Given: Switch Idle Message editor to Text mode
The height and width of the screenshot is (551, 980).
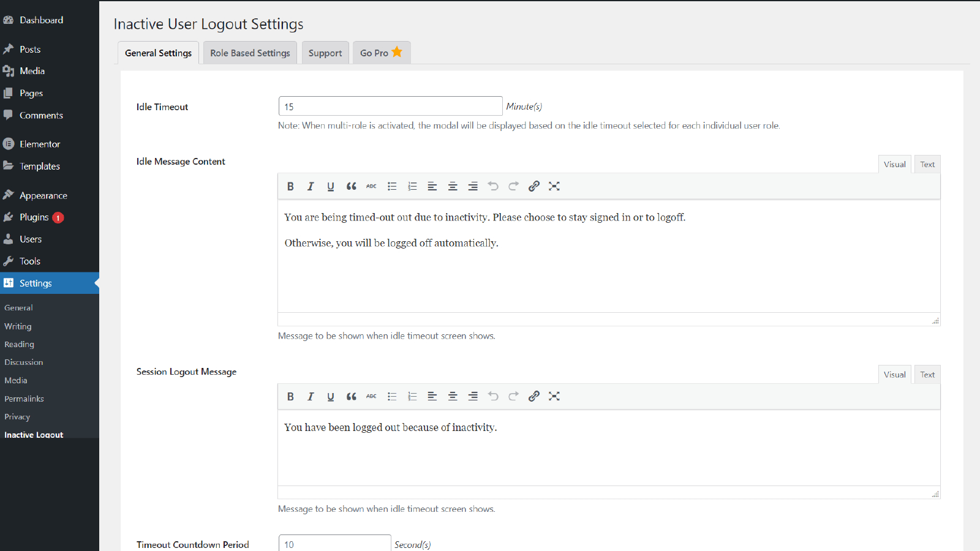Looking at the screenshot, I should click(927, 164).
